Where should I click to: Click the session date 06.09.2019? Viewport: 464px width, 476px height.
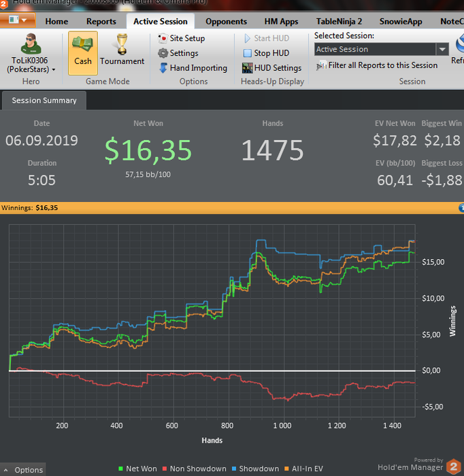(x=42, y=141)
